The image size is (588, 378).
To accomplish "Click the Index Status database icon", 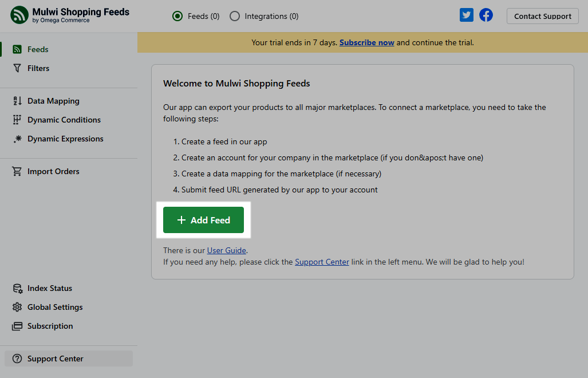I will (17, 288).
